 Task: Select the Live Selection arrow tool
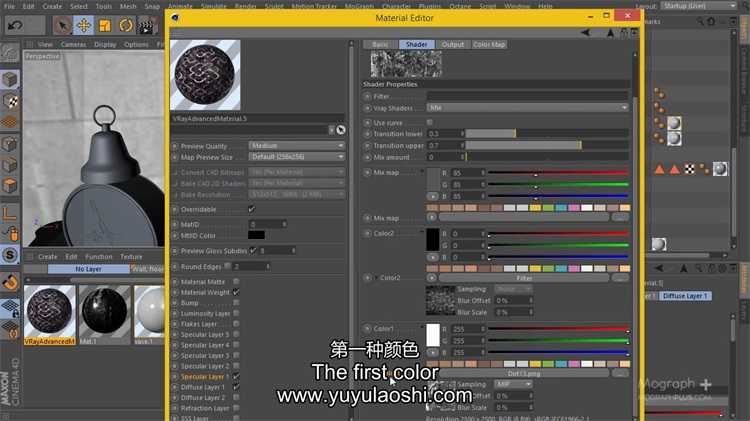(62, 25)
